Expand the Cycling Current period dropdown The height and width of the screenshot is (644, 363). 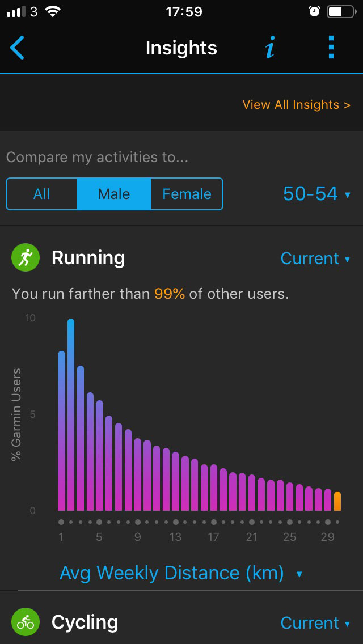click(x=315, y=623)
